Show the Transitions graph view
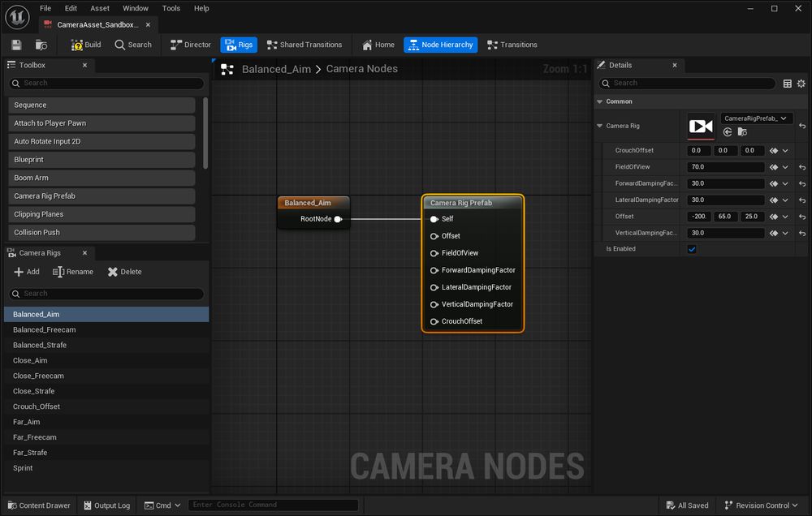The image size is (812, 516). [512, 45]
